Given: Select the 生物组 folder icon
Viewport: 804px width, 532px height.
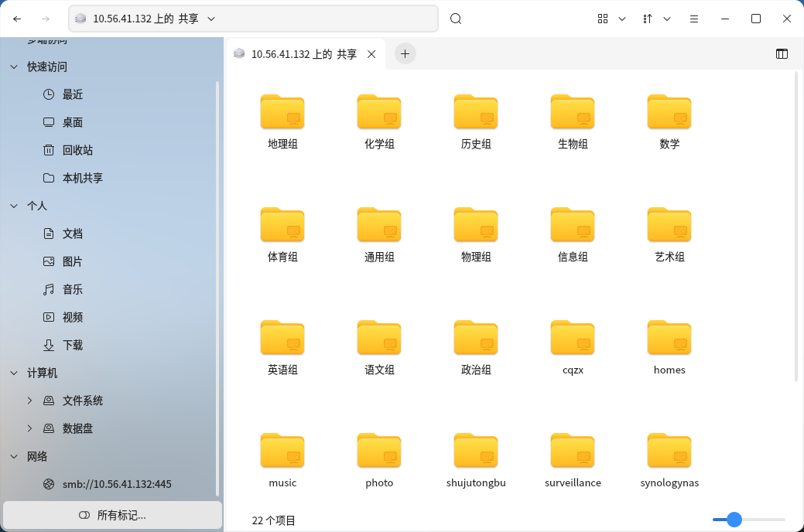Looking at the screenshot, I should tap(573, 111).
